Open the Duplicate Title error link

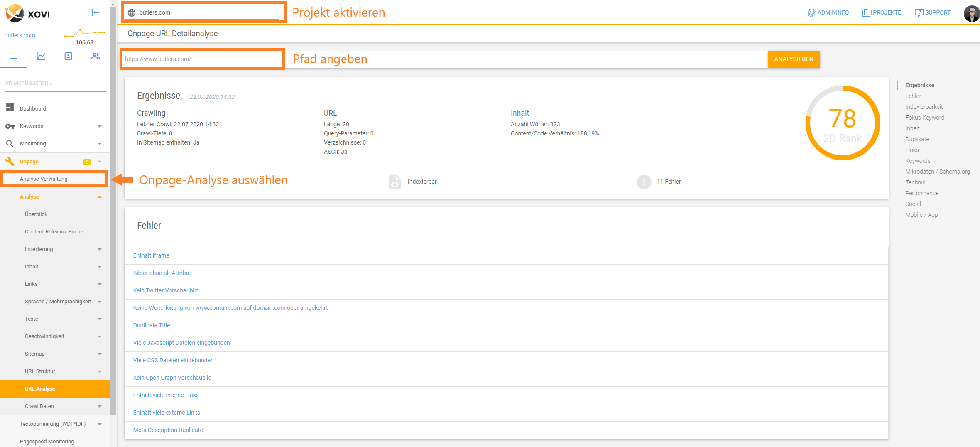152,325
